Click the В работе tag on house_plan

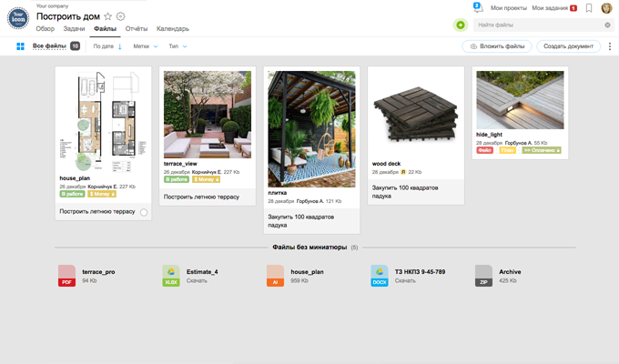[72, 194]
